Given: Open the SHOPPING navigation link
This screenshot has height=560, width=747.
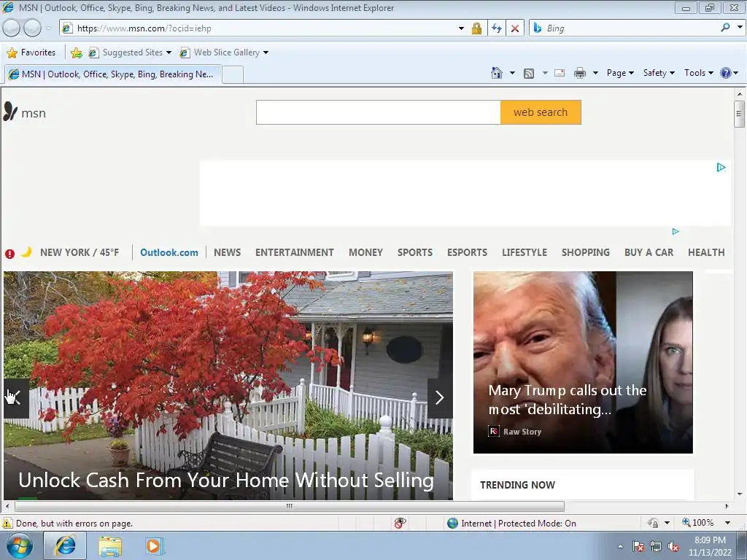Looking at the screenshot, I should click(x=586, y=252).
